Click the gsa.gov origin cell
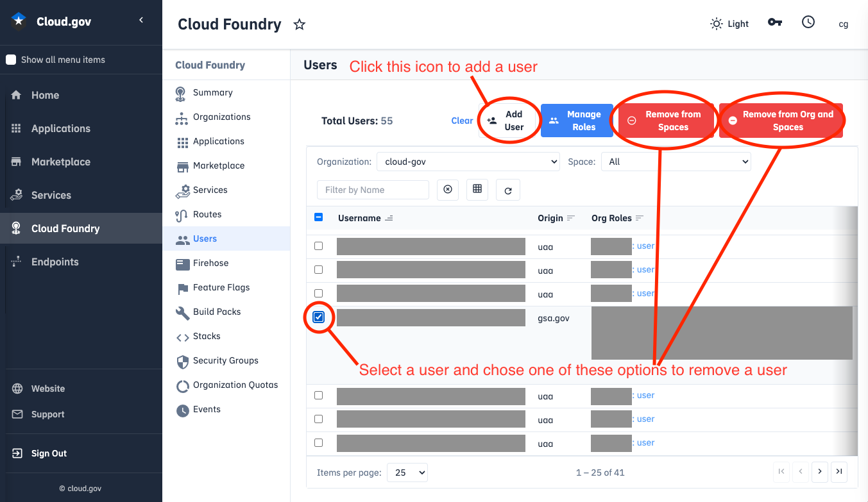This screenshot has height=502, width=868. 554,318
